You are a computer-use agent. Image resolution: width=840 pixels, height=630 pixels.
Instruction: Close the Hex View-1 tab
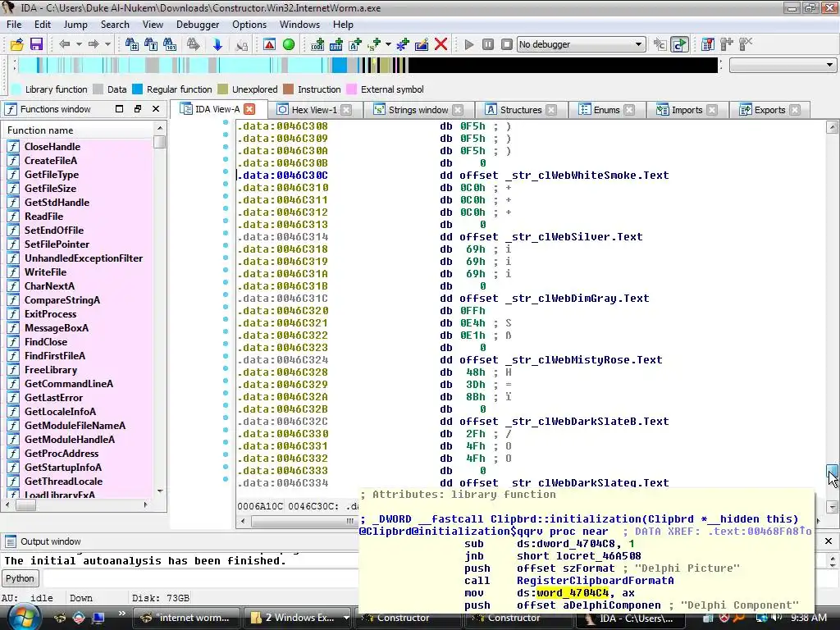click(x=347, y=110)
